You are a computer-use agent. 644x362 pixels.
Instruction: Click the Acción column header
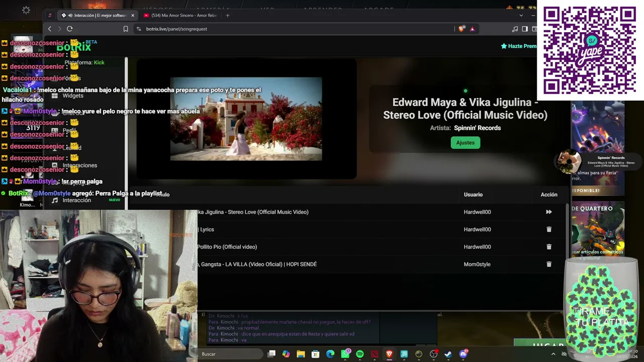click(549, 195)
